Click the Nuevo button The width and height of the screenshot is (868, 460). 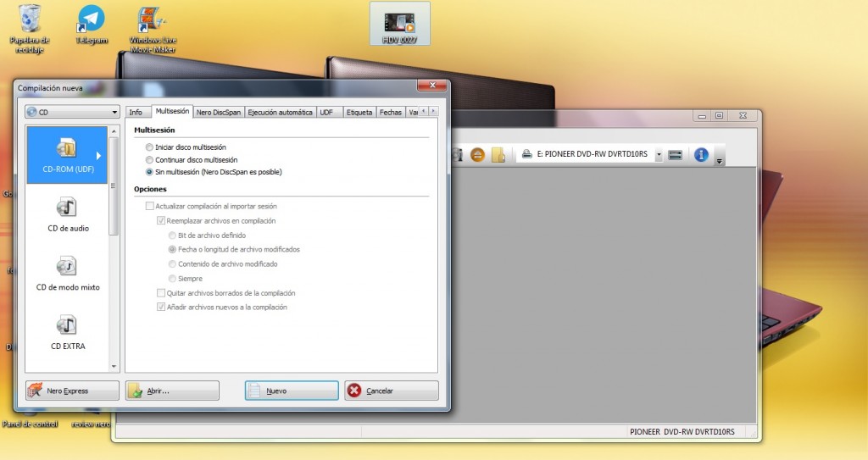292,391
